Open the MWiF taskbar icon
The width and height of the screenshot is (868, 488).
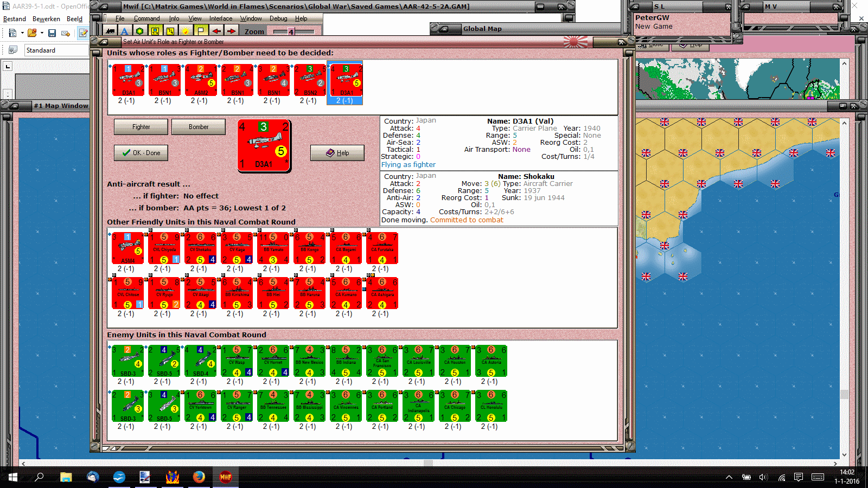[226, 477]
